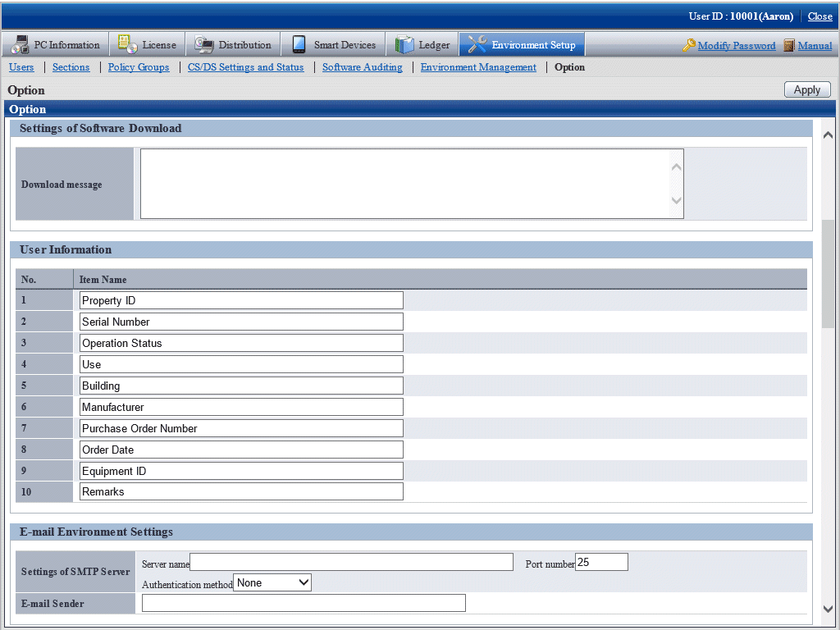This screenshot has width=840, height=630.
Task: Click the SMTP Server name field
Action: tap(351, 562)
